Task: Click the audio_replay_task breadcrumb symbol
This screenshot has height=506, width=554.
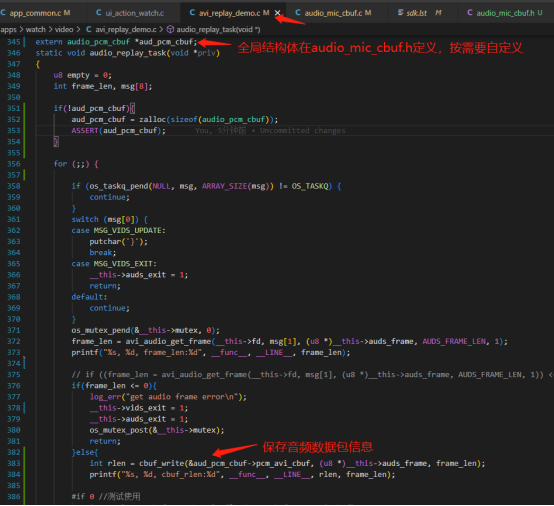Action: point(218,29)
